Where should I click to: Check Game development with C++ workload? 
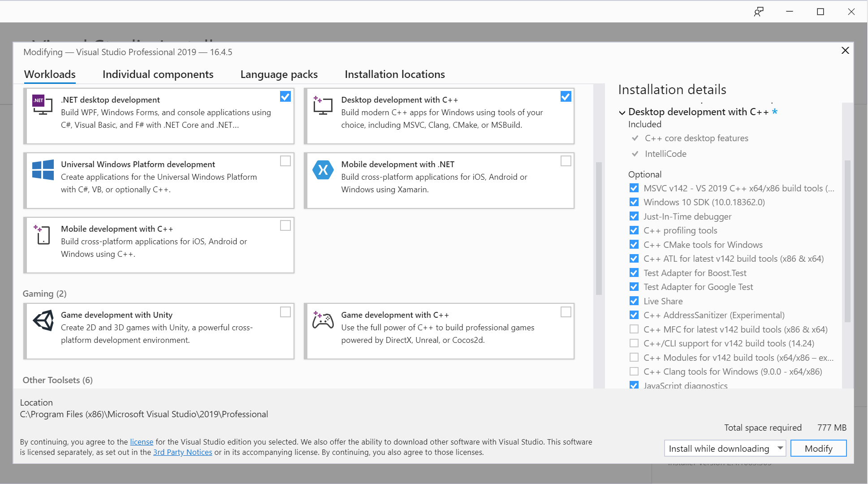pos(566,312)
